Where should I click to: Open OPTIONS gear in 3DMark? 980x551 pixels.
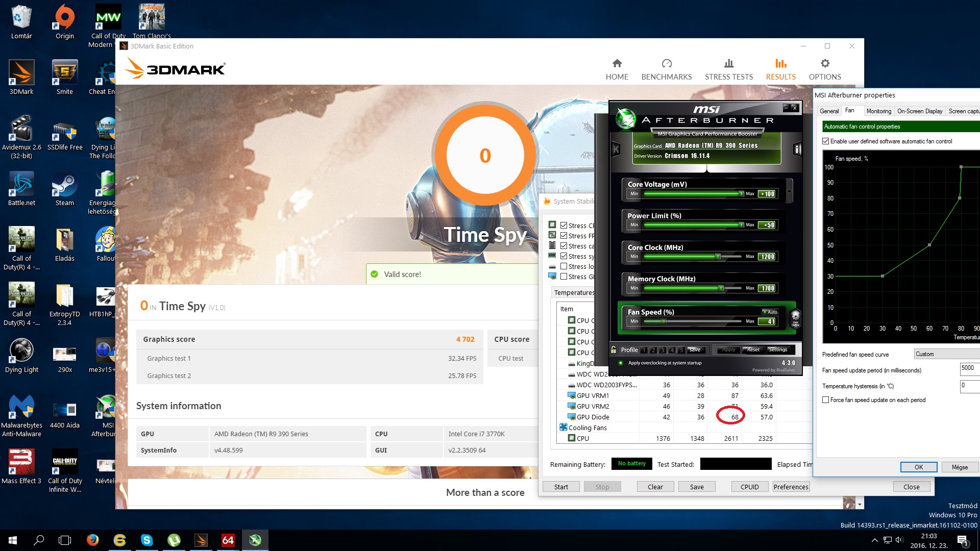coord(825,70)
